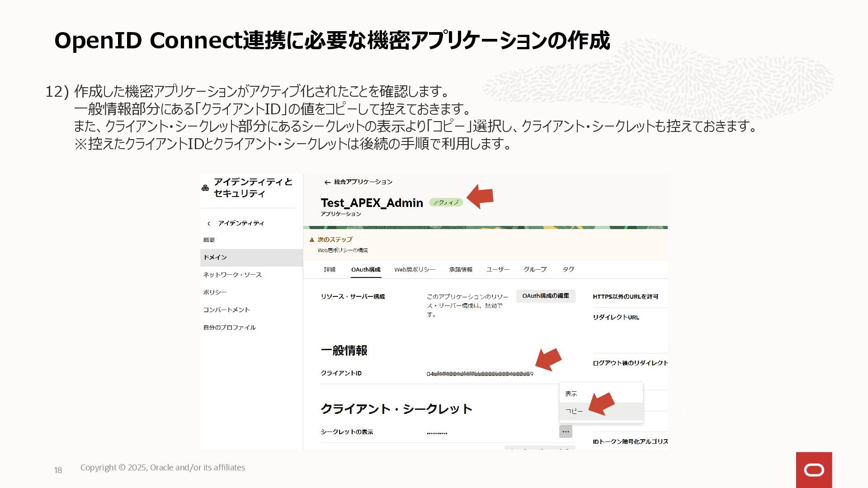Click the warning triangle by 次のステップ

click(x=311, y=239)
